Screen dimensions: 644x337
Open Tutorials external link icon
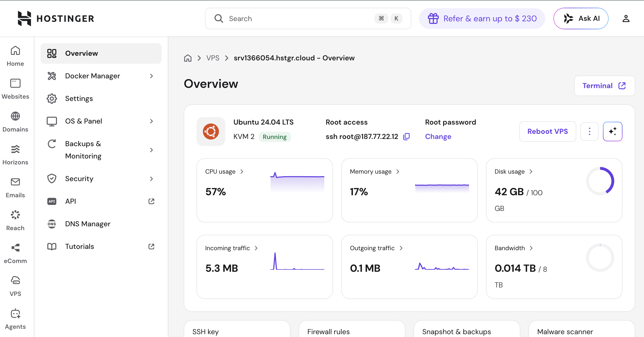tap(151, 246)
